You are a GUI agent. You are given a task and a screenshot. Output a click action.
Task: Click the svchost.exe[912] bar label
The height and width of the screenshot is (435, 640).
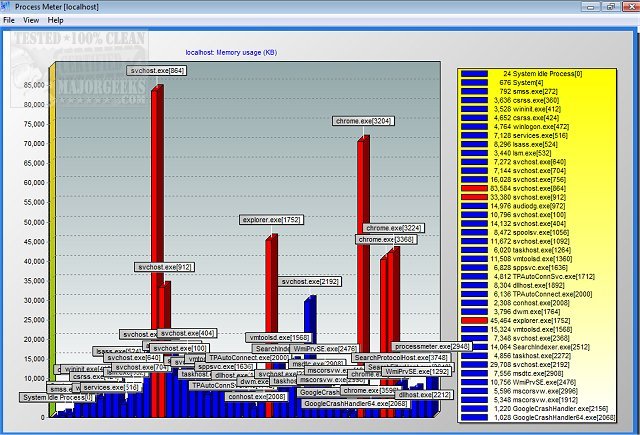163,267
